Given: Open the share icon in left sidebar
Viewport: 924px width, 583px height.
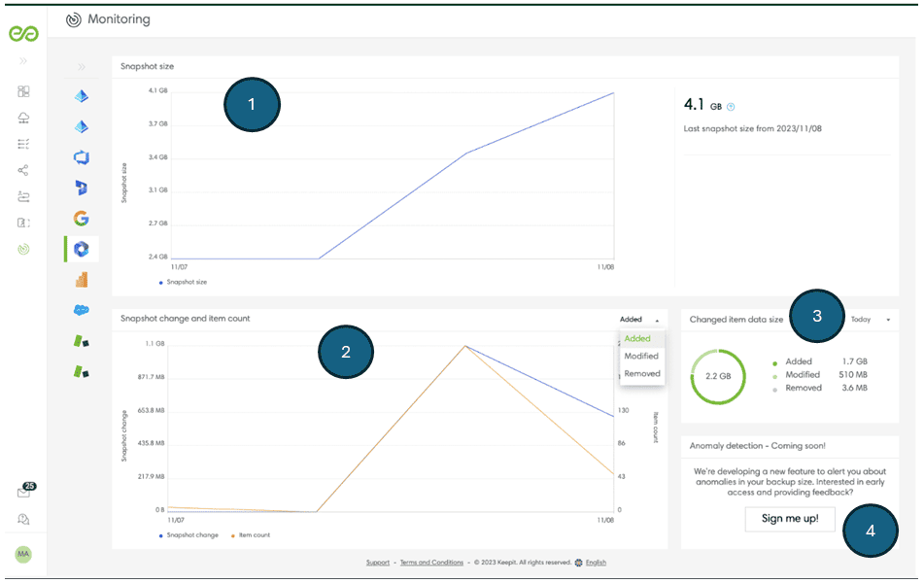Looking at the screenshot, I should pos(24,170).
